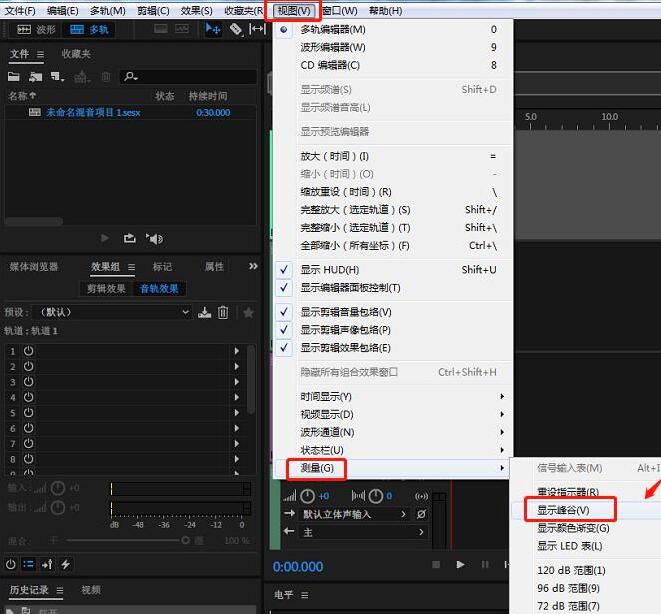Screen dimensions: 661x614
Task: Select the Slip tool in toolbar
Action: click(x=257, y=29)
